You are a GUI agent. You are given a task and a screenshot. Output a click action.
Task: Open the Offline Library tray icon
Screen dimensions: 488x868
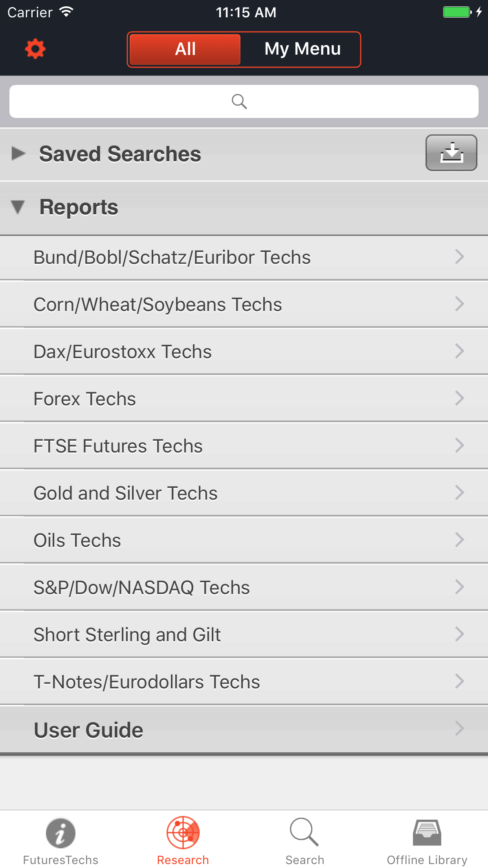427,833
